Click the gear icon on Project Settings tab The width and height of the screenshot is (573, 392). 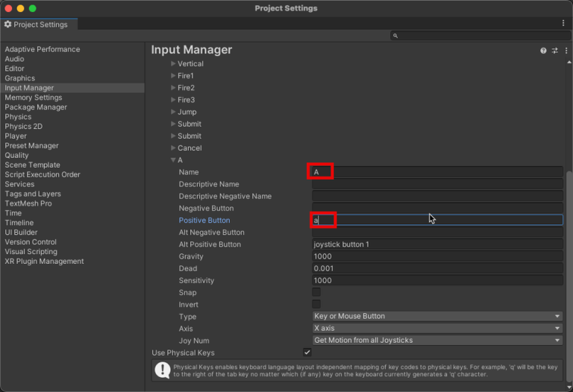(x=8, y=25)
